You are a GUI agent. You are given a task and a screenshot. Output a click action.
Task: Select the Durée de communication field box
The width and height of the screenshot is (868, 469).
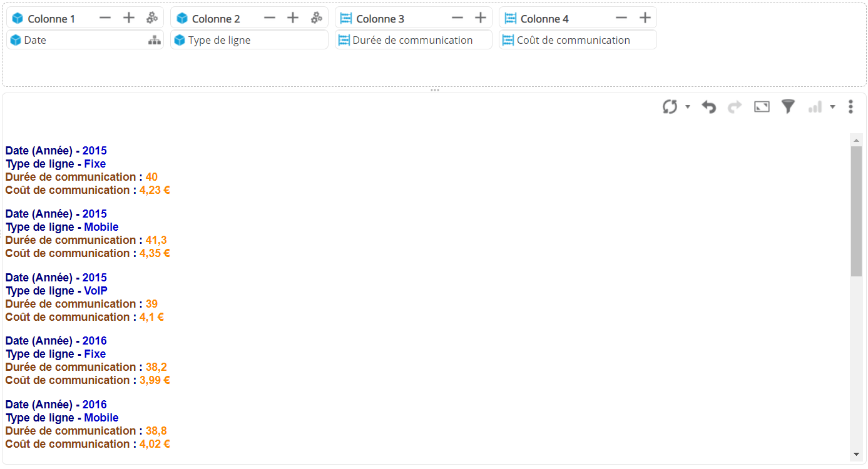(x=414, y=40)
